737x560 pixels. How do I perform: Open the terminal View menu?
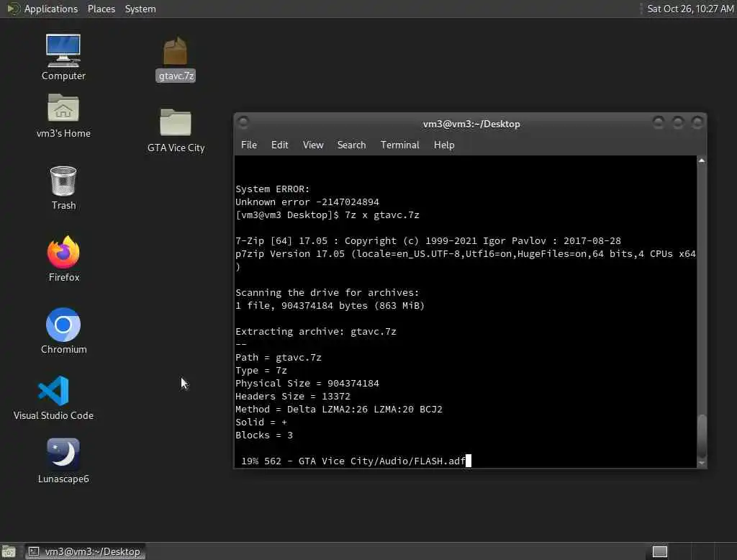click(312, 145)
